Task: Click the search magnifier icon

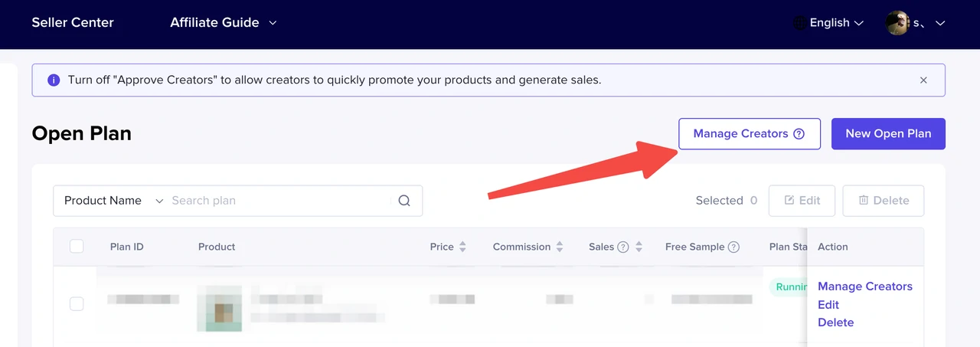Action: 404,201
